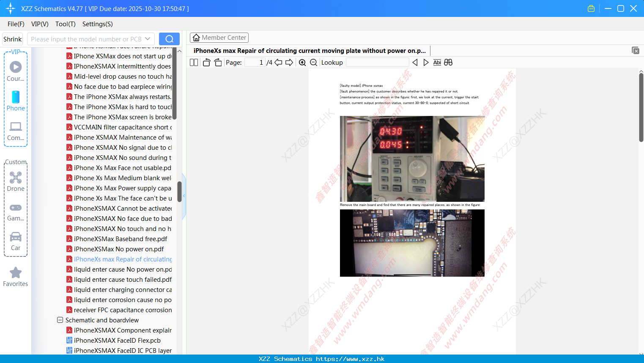Find previous lookup result
The width and height of the screenshot is (644, 363).
[415, 62]
